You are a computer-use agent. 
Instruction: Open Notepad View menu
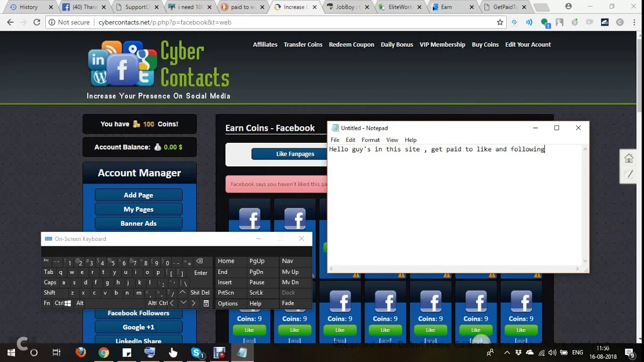tap(392, 140)
